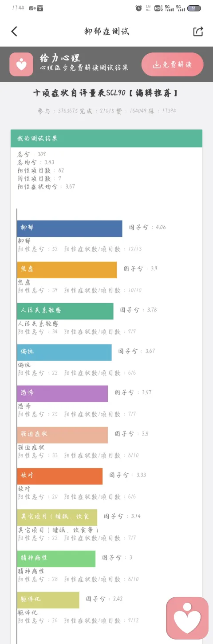
Task: Tap the 抑郁症测试 page title
Action: pos(106,31)
